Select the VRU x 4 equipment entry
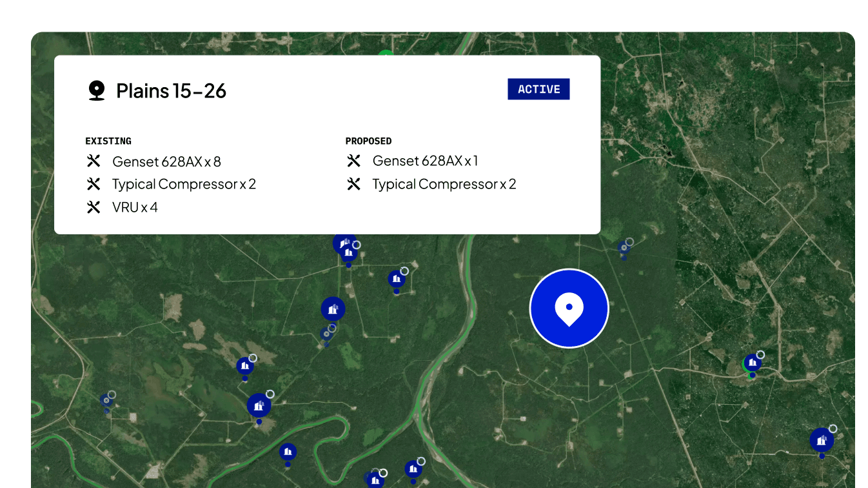The width and height of the screenshot is (868, 488). pyautogui.click(x=135, y=207)
